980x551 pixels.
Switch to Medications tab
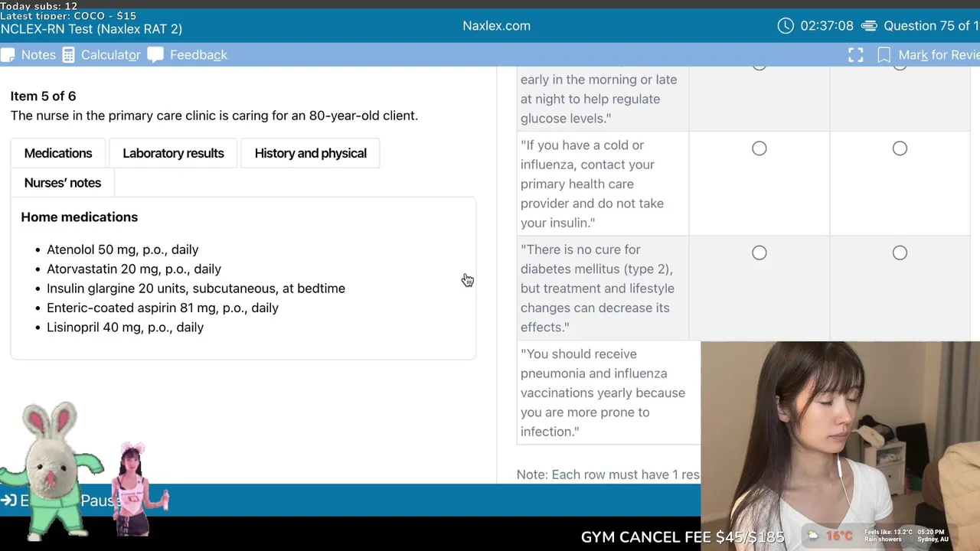click(x=58, y=153)
